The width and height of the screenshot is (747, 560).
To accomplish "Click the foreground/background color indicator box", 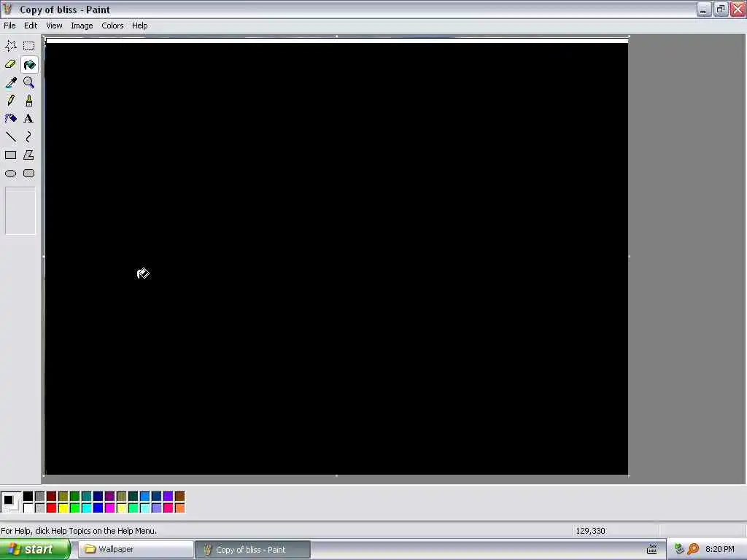I will pyautogui.click(x=11, y=502).
